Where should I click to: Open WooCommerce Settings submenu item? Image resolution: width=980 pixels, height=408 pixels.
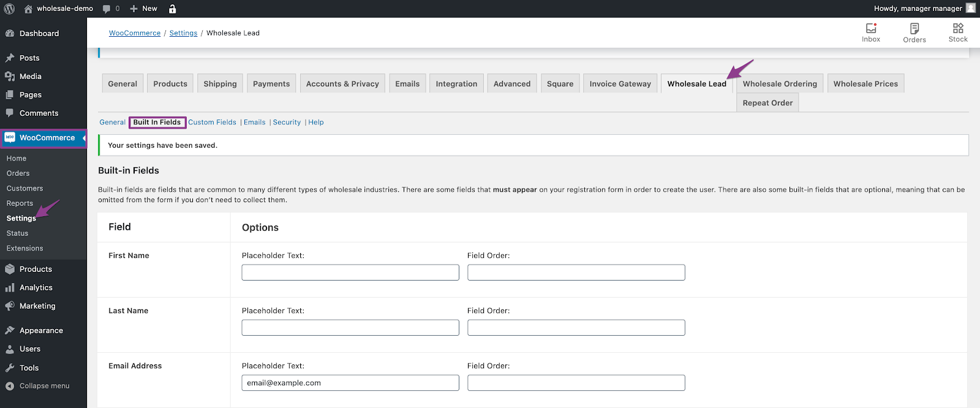pyautogui.click(x=21, y=218)
